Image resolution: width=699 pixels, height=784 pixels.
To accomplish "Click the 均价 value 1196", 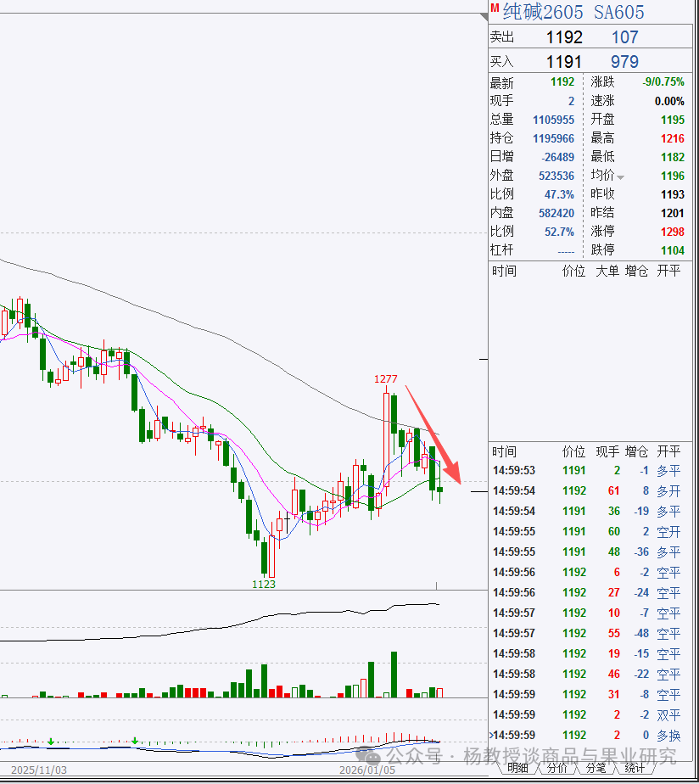I will click(673, 176).
